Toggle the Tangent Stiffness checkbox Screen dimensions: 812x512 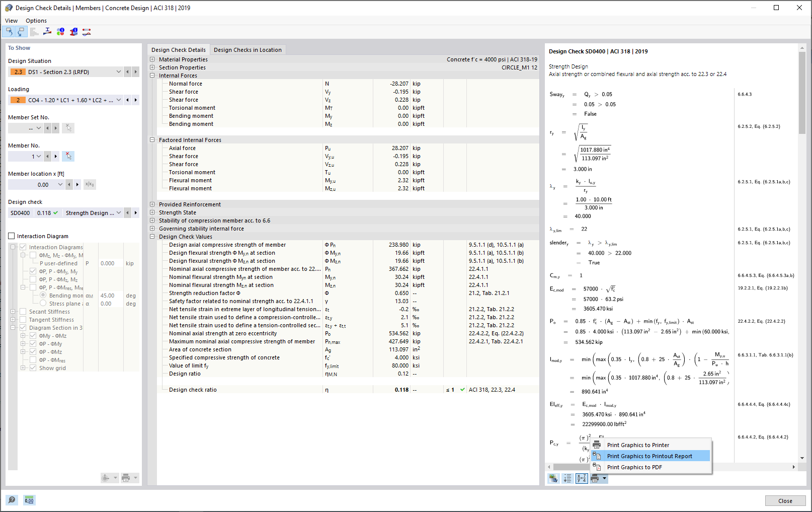tap(23, 320)
